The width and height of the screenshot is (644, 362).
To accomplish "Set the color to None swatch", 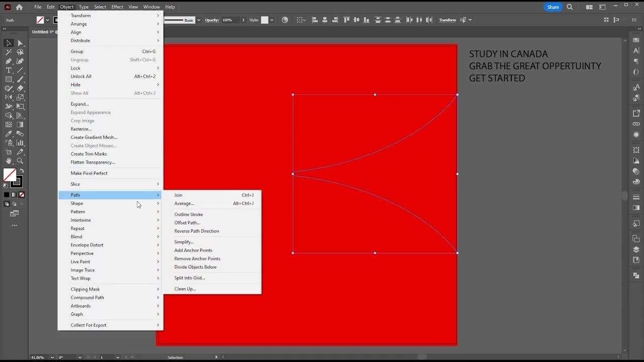I will coord(21,195).
